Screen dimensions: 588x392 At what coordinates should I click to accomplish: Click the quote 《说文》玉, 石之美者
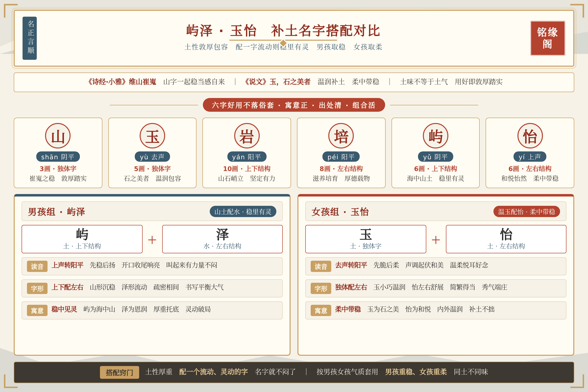(277, 82)
